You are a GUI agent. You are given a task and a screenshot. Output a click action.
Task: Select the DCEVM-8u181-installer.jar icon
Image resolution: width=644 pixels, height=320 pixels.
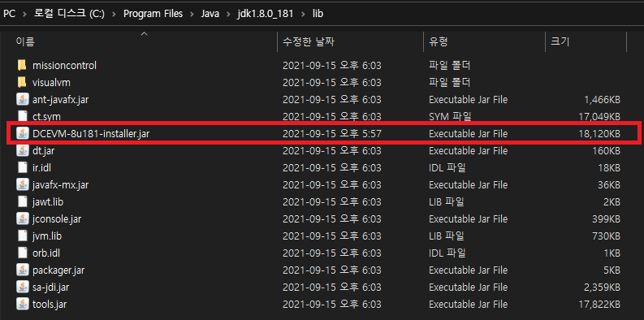click(22, 133)
